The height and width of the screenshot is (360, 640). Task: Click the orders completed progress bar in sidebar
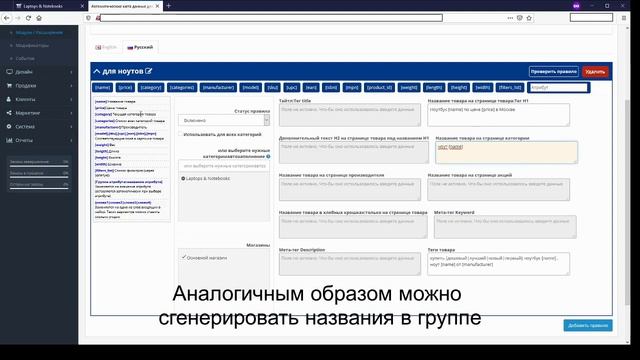point(39,166)
